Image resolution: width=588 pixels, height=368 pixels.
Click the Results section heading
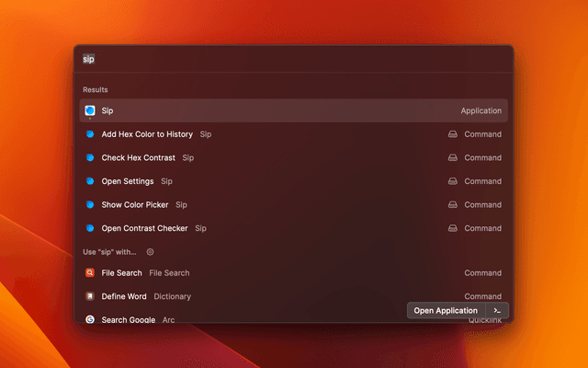click(96, 90)
